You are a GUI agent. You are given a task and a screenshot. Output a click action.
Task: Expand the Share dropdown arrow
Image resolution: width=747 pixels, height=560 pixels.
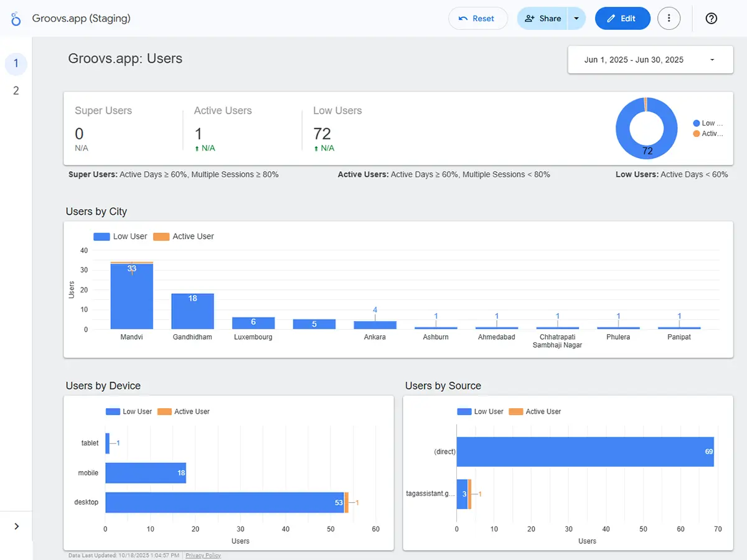(576, 19)
